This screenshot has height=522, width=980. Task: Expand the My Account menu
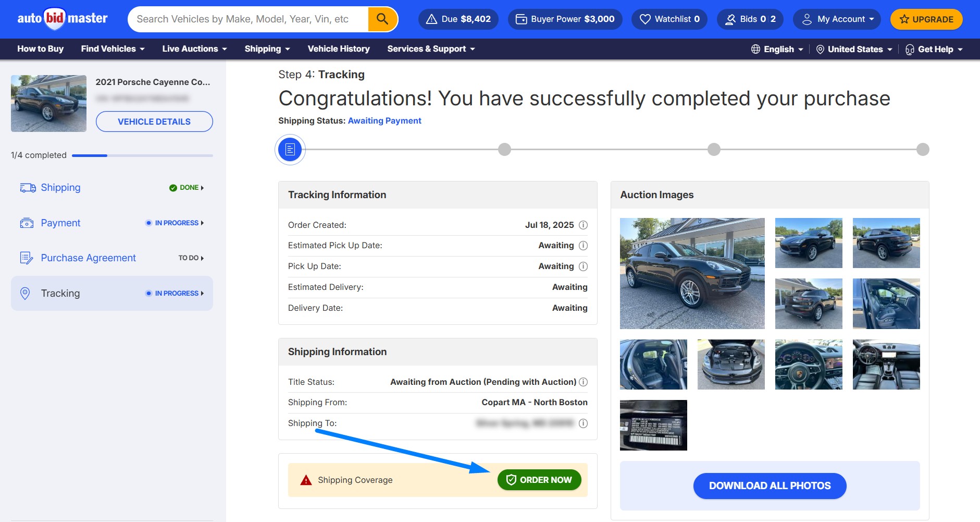pyautogui.click(x=836, y=19)
